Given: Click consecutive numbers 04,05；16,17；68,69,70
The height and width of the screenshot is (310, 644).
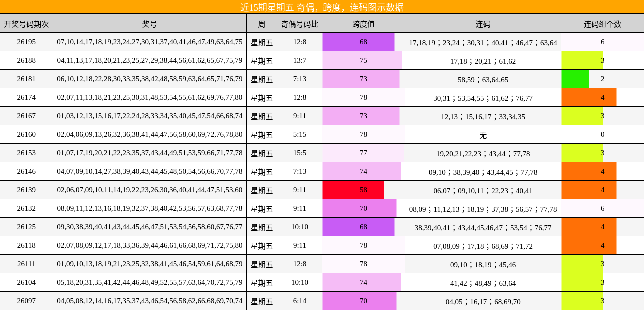Looking at the screenshot, I should (x=483, y=301).
